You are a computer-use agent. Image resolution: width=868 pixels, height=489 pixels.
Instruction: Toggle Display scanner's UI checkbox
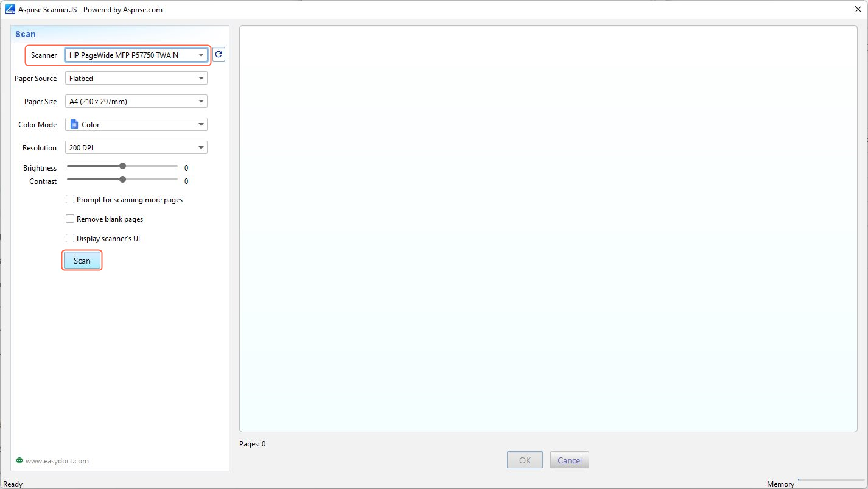click(x=71, y=238)
